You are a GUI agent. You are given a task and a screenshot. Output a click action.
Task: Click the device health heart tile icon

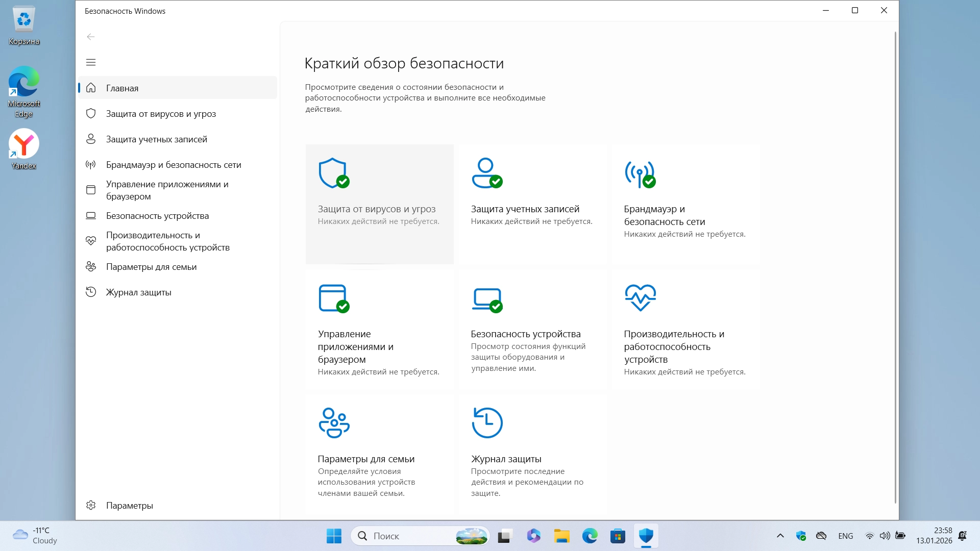click(x=640, y=297)
